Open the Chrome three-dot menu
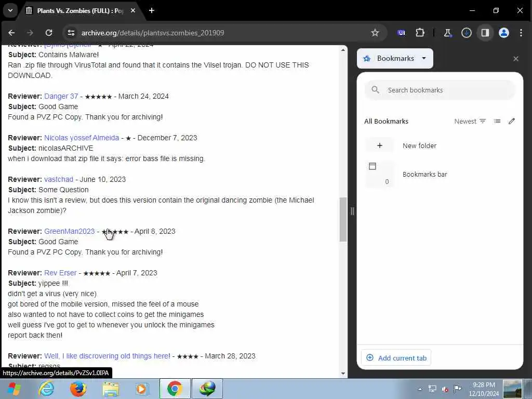This screenshot has width=532, height=399. (x=521, y=33)
